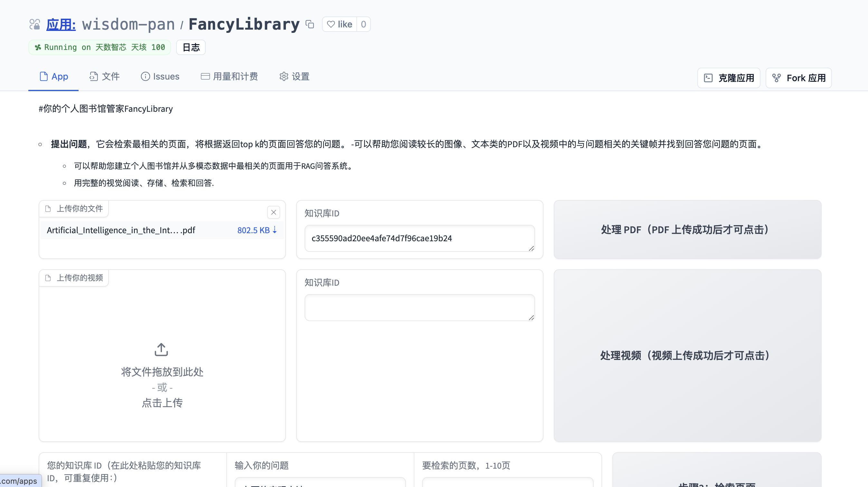The width and height of the screenshot is (868, 487).
Task: Click the like count number 0
Action: tap(363, 24)
